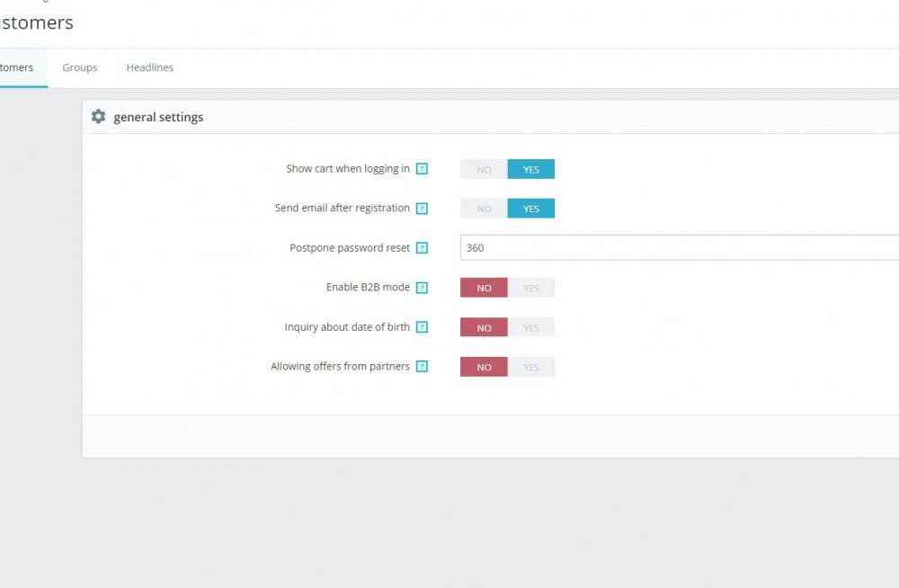Show help for Inquiry about date of birth
Image resolution: width=899 pixels, height=588 pixels.
click(x=422, y=327)
